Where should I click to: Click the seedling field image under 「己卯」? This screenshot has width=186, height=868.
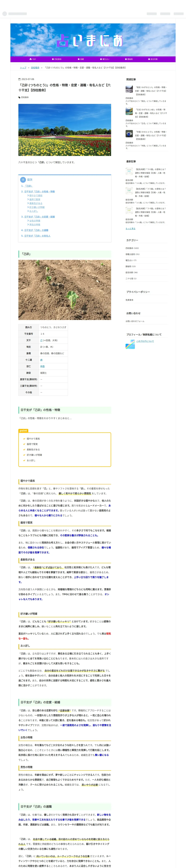pyautogui.click(x=65, y=290)
